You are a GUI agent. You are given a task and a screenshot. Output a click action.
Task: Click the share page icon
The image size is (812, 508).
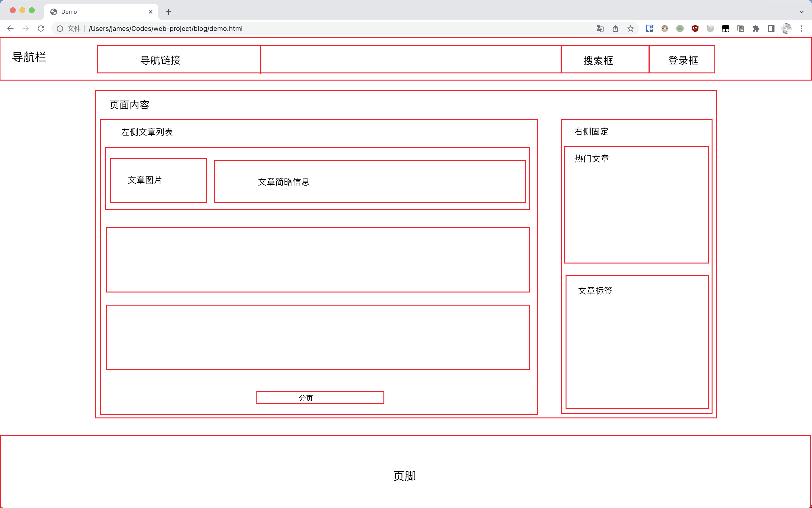(615, 29)
